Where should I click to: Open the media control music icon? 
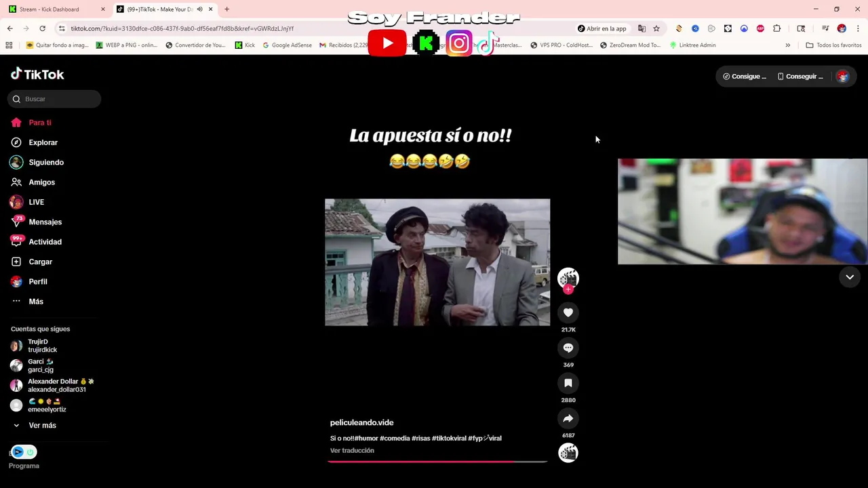[825, 28]
